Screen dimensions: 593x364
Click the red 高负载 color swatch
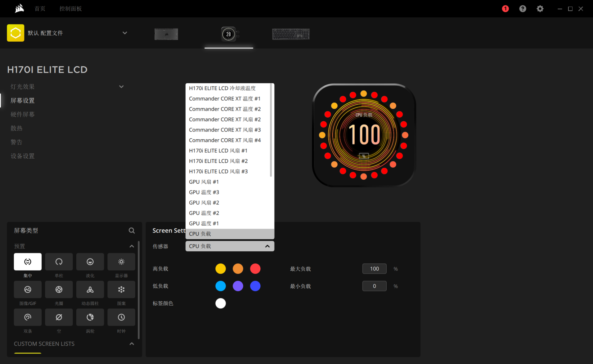click(255, 269)
